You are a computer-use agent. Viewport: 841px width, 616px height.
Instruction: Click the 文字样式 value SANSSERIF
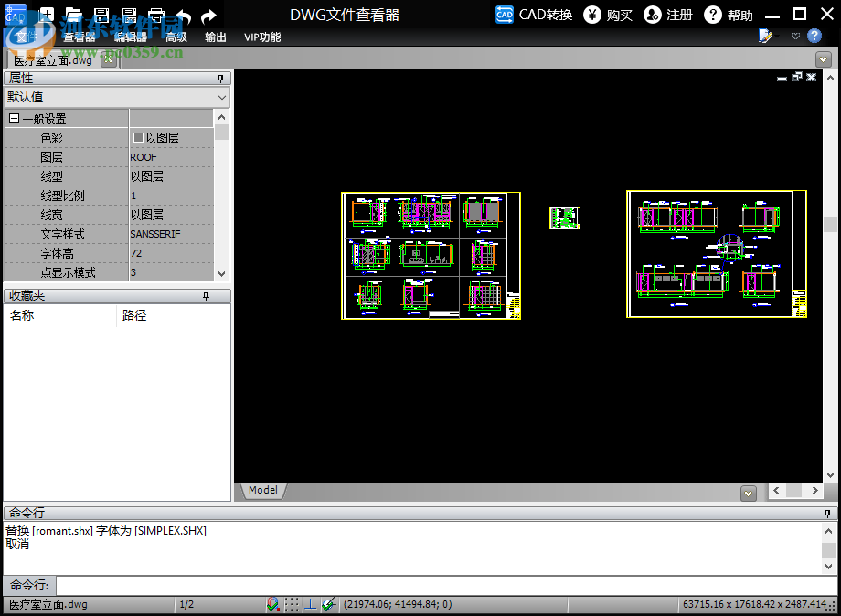point(155,234)
